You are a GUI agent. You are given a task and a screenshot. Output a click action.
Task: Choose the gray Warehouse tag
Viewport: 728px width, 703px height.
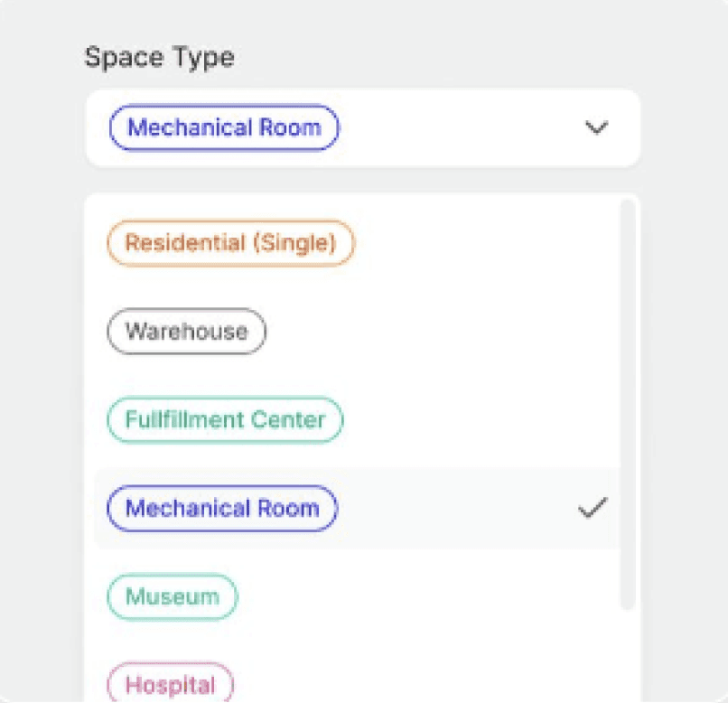186,331
